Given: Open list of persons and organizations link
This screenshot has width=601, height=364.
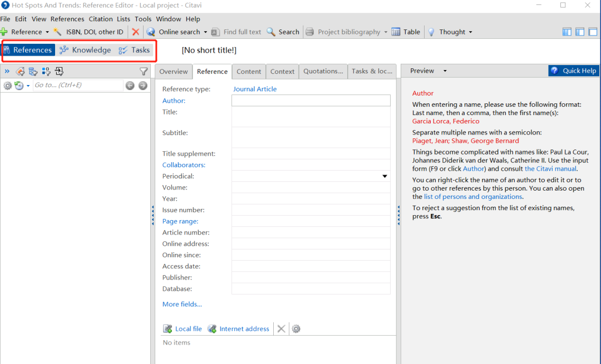Looking at the screenshot, I should 473,197.
